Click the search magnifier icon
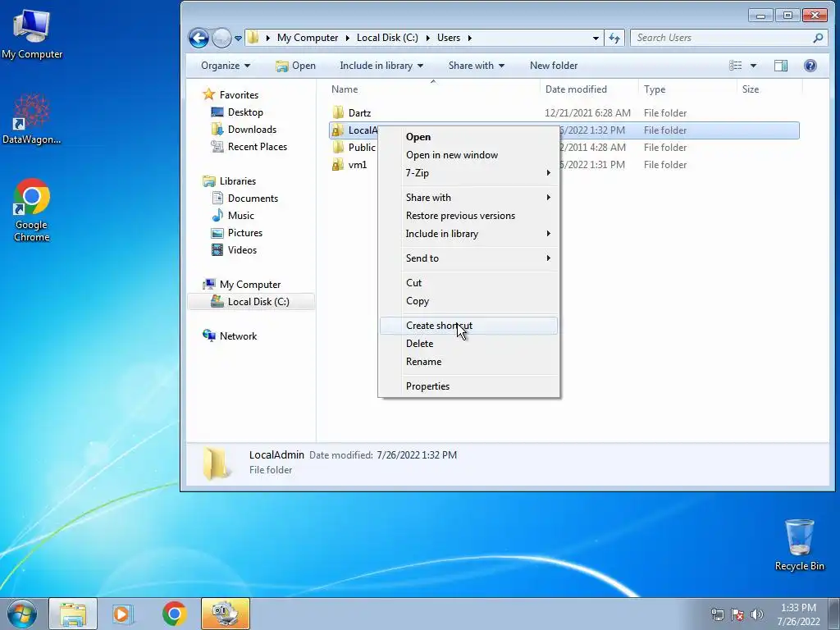840x630 pixels. click(x=818, y=38)
